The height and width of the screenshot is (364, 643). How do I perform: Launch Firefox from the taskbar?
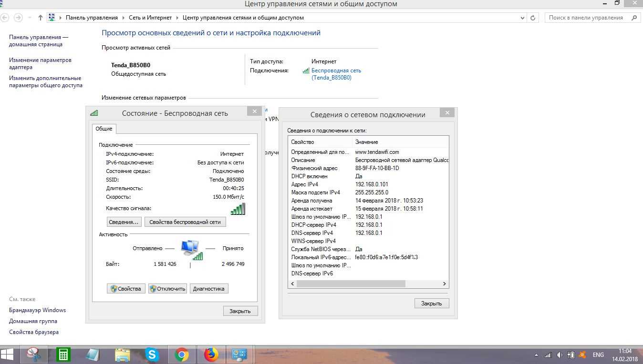coord(211,354)
